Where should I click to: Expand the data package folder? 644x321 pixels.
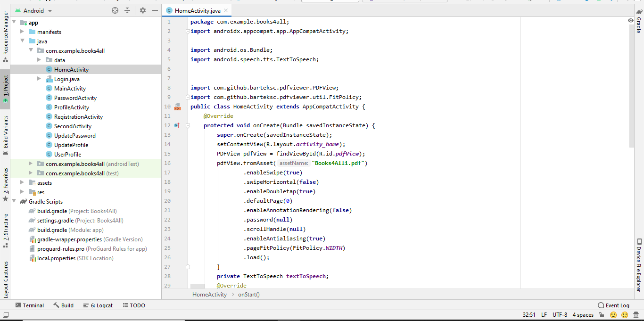(40, 60)
